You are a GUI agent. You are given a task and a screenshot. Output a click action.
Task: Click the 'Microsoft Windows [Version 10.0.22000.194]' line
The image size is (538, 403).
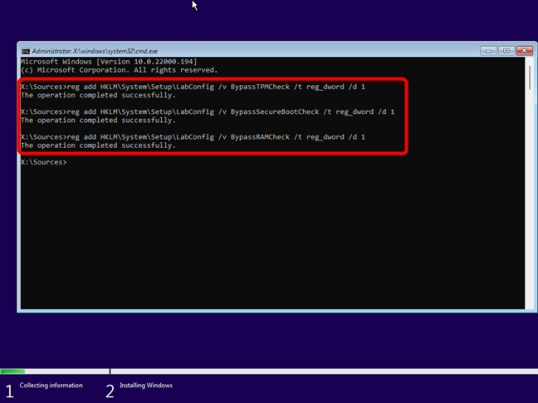click(109, 62)
